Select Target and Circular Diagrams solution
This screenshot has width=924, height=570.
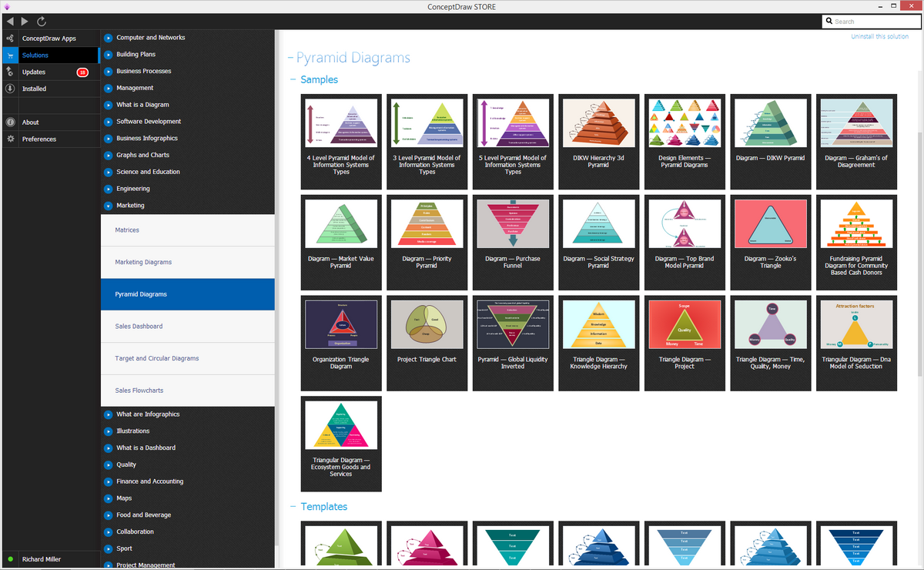click(x=188, y=359)
